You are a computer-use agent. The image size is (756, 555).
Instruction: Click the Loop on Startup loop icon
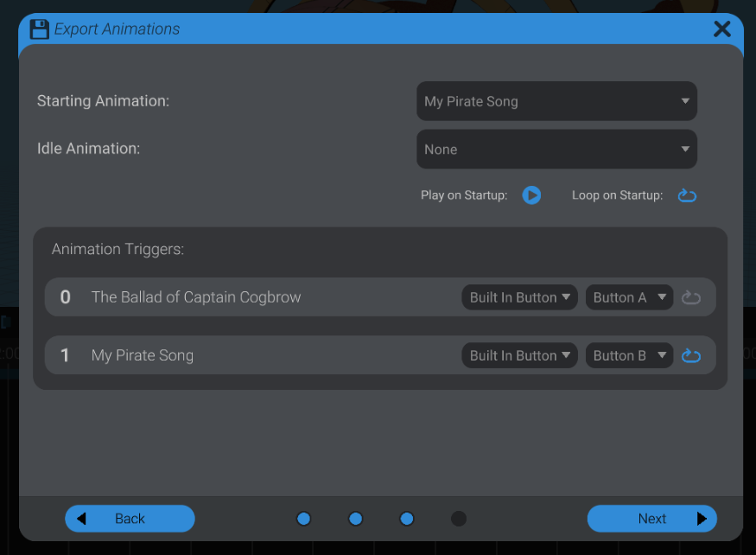click(687, 195)
